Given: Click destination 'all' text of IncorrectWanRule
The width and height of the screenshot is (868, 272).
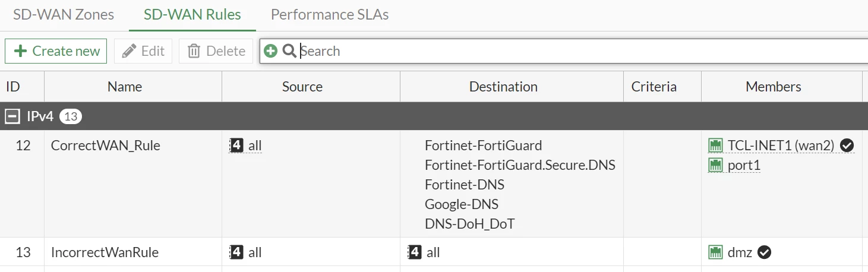Looking at the screenshot, I should tap(433, 253).
